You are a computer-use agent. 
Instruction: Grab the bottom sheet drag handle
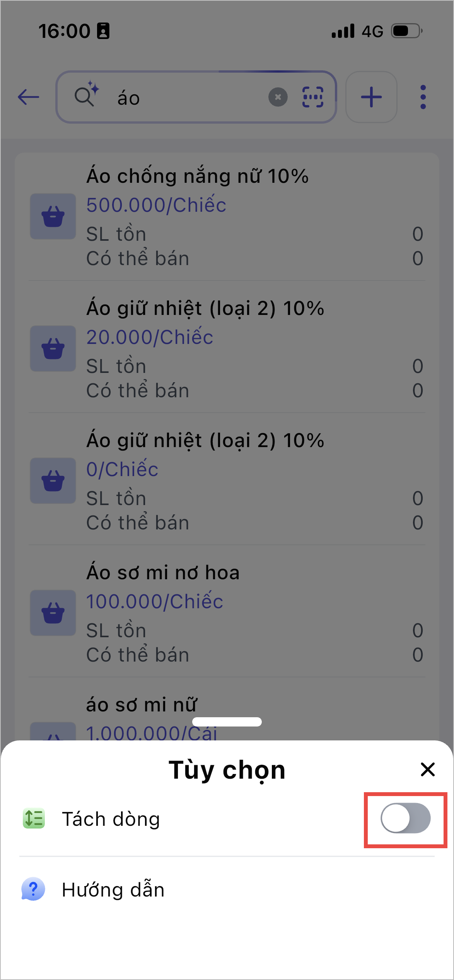click(x=227, y=721)
